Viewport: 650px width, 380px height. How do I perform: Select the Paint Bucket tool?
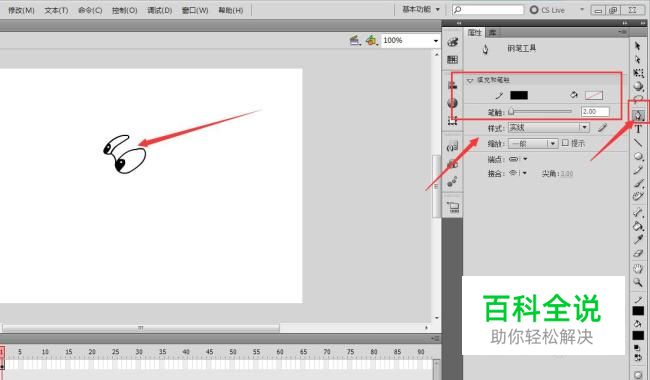tap(638, 226)
